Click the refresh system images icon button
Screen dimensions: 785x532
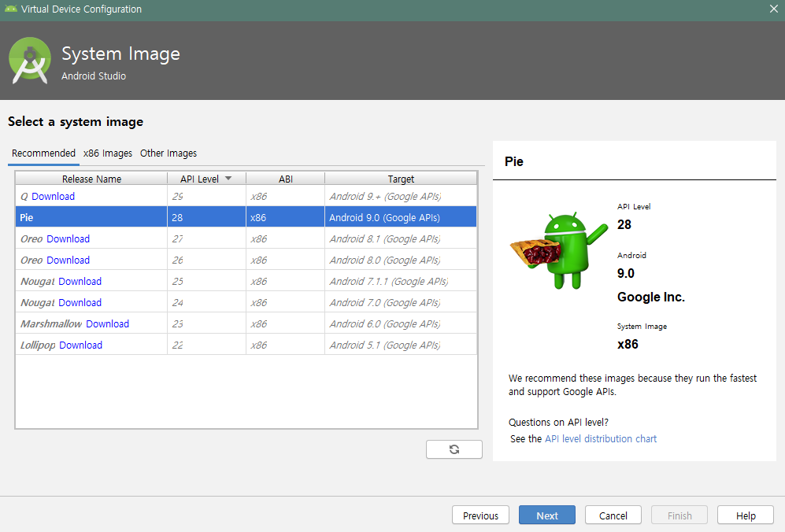[x=454, y=449]
